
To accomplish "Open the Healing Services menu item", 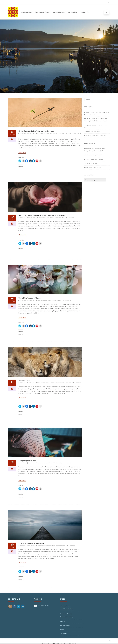I will [59, 12].
